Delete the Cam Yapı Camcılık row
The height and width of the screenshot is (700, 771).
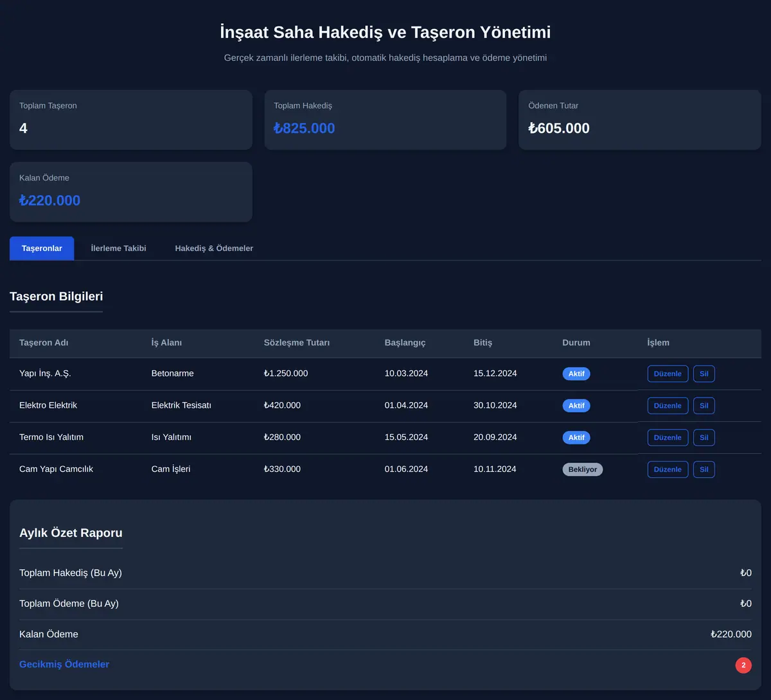(704, 469)
